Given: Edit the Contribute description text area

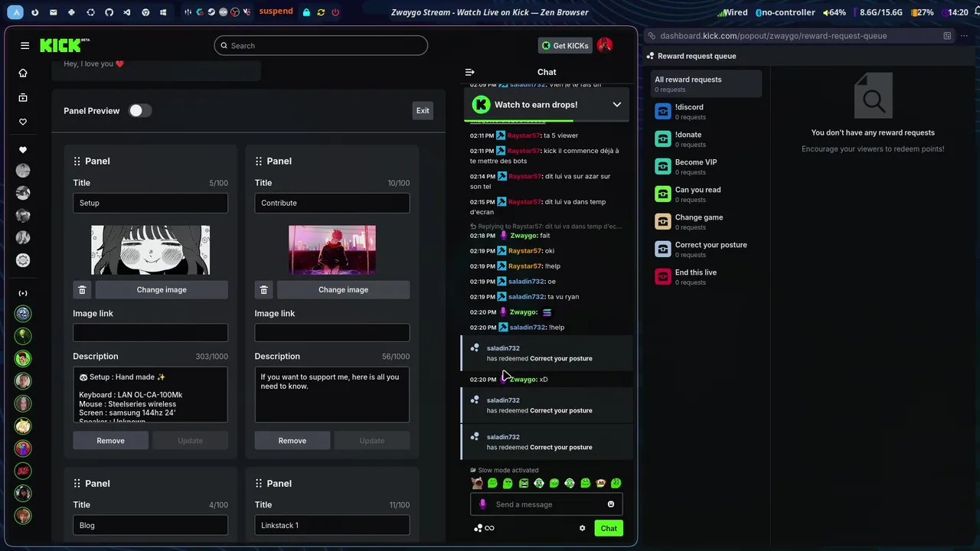Looking at the screenshot, I should (332, 395).
